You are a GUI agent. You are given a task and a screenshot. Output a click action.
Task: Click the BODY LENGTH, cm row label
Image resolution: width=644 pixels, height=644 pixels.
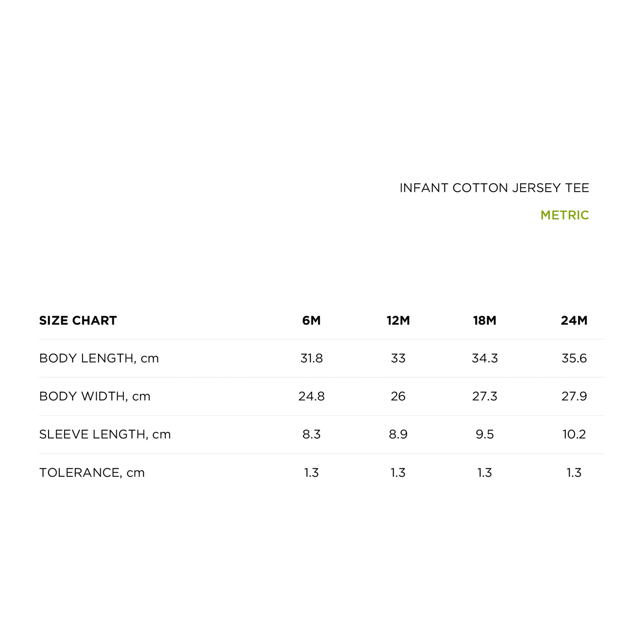[x=99, y=358]
